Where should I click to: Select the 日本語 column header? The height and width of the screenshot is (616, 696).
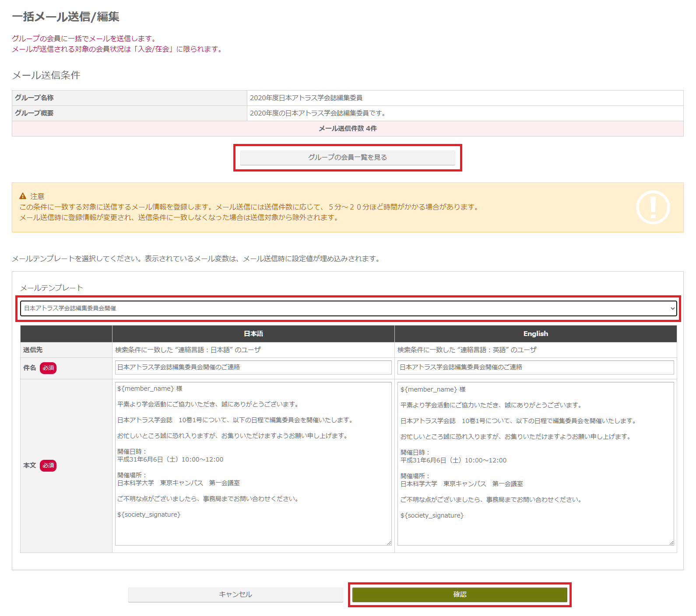253,334
